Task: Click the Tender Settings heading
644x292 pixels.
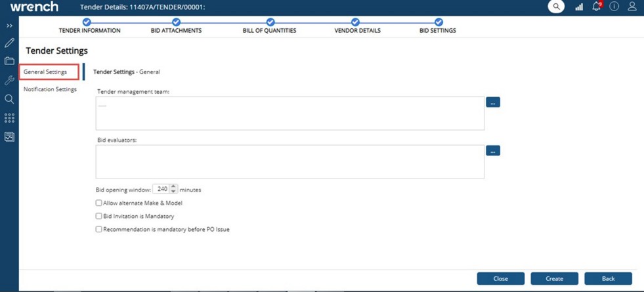Action: coord(56,51)
